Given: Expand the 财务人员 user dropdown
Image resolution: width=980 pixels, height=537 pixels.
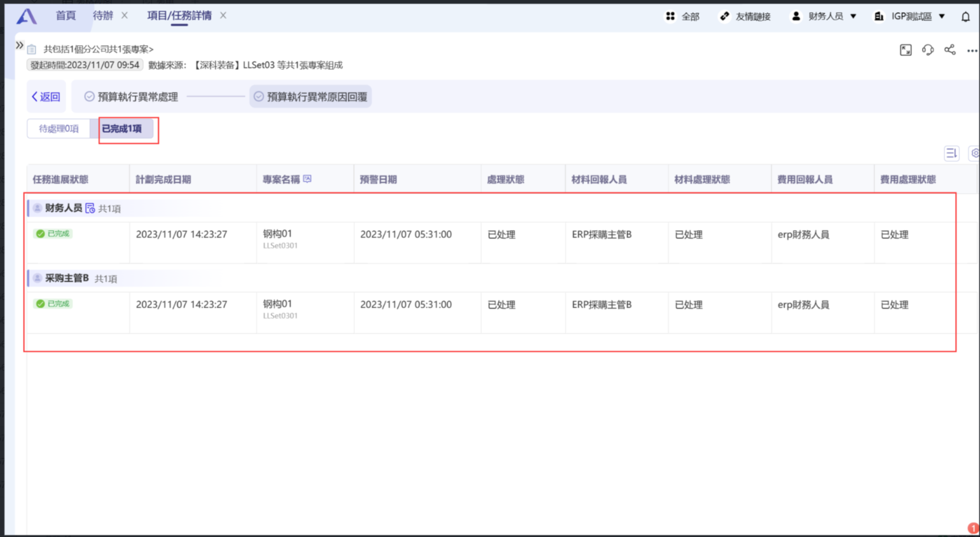Looking at the screenshot, I should [x=853, y=17].
